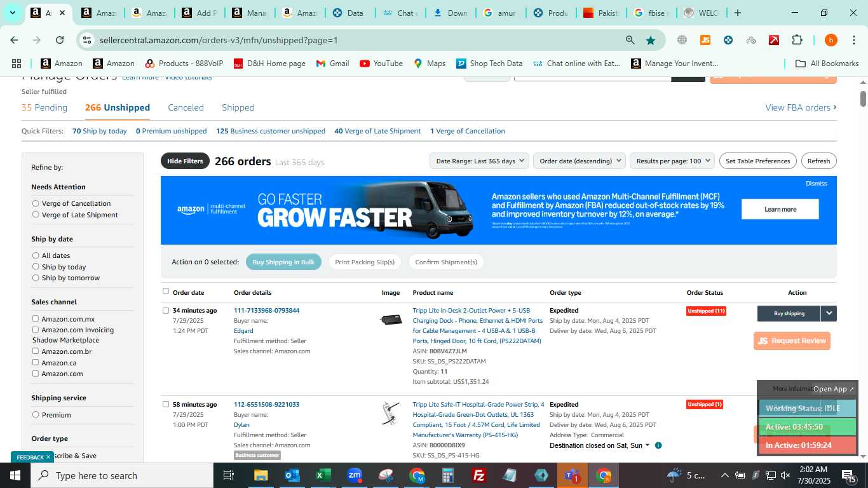This screenshot has height=488, width=868.
Task: Select All dates radio option
Action: (36, 255)
